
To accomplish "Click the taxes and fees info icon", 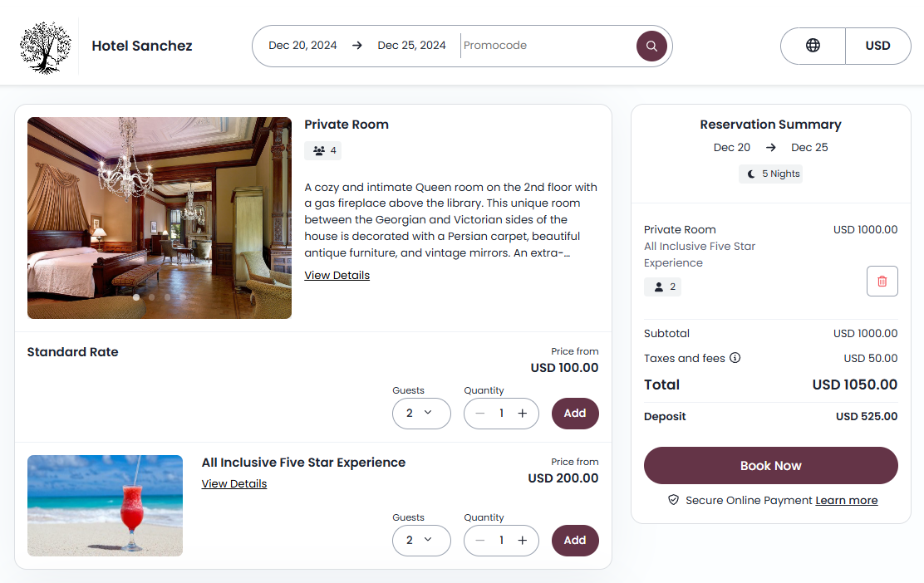I will click(735, 358).
